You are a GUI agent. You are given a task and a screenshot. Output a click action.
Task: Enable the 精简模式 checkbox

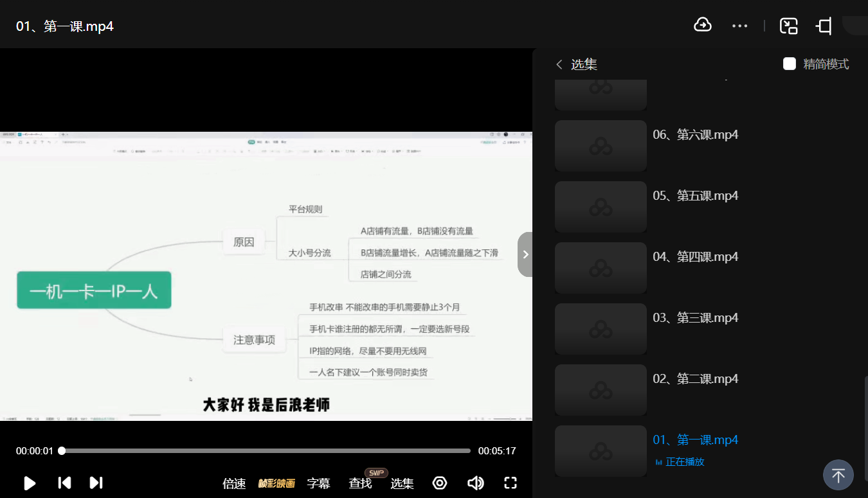[x=790, y=64]
